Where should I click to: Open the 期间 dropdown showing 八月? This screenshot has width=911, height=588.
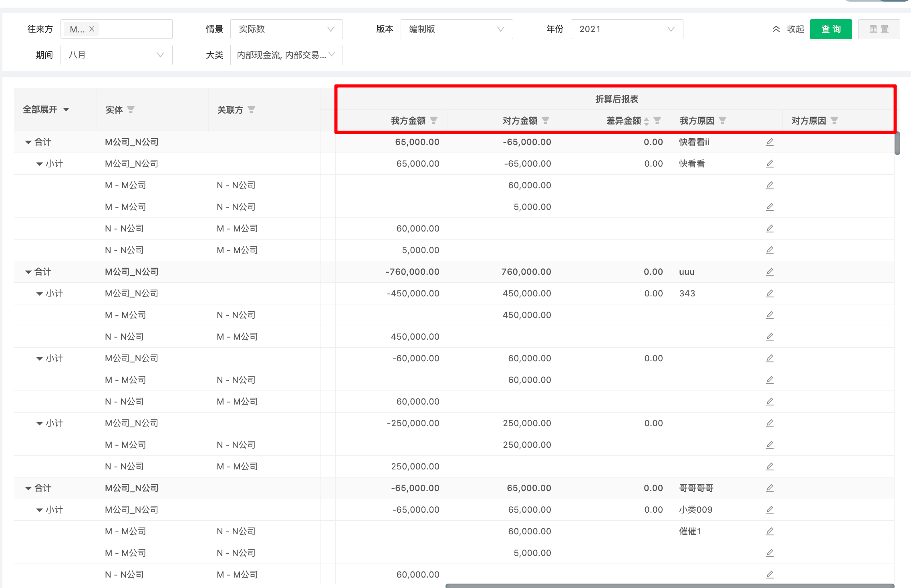click(116, 55)
